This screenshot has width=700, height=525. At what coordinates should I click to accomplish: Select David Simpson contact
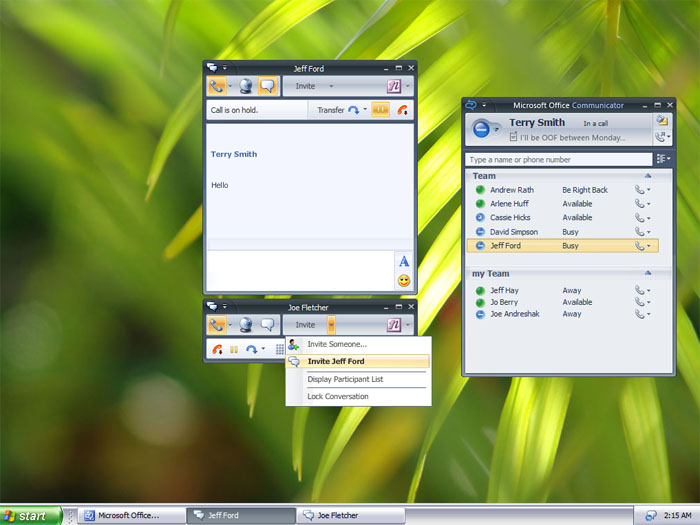[562, 232]
